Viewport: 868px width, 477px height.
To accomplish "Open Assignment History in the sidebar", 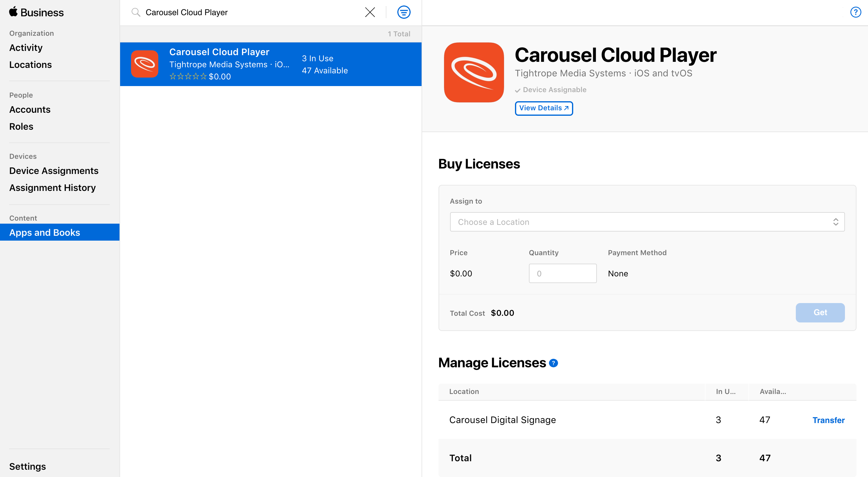I will pyautogui.click(x=52, y=188).
